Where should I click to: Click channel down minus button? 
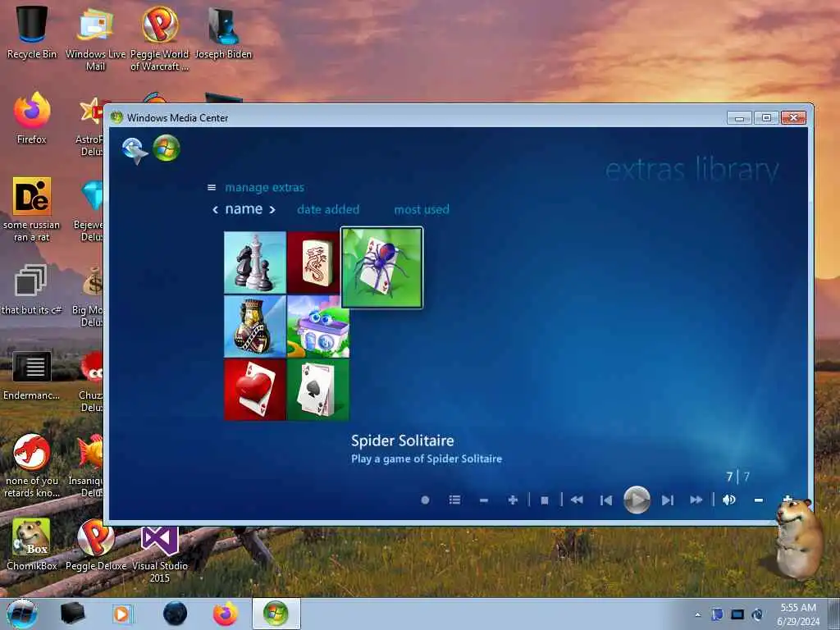pyautogui.click(x=484, y=500)
